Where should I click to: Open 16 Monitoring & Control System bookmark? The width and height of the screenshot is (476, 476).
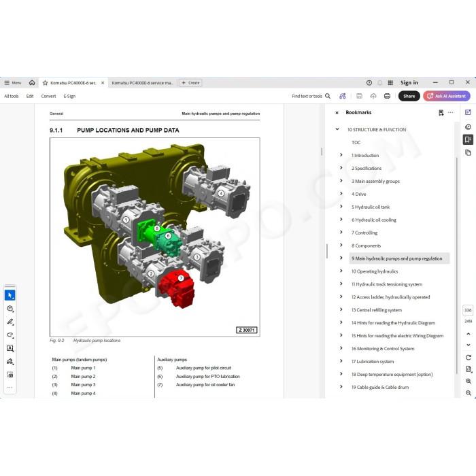383,348
